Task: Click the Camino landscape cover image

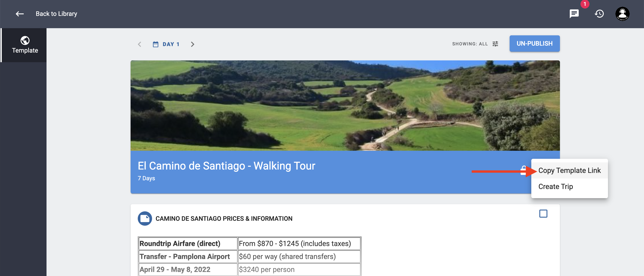Action: pos(345,106)
